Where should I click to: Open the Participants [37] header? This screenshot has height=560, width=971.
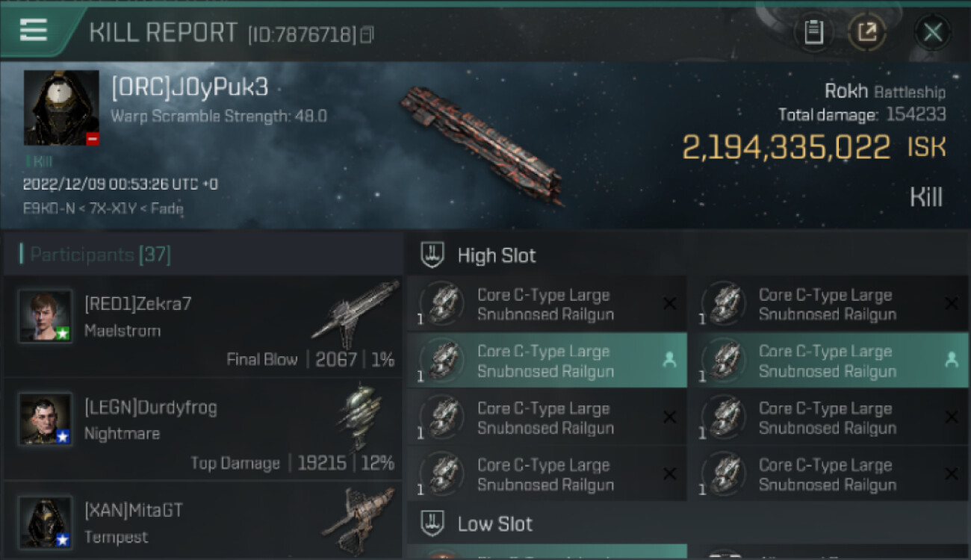[x=101, y=255]
